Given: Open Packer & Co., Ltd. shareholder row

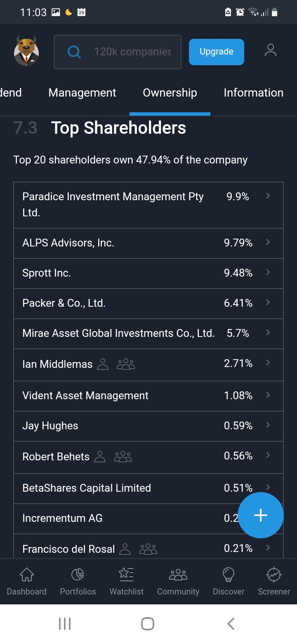Looking at the screenshot, I should [148, 303].
